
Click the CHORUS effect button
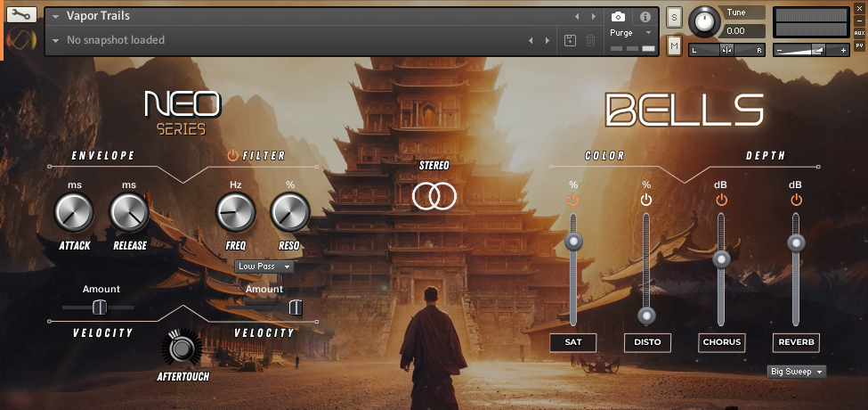click(722, 342)
